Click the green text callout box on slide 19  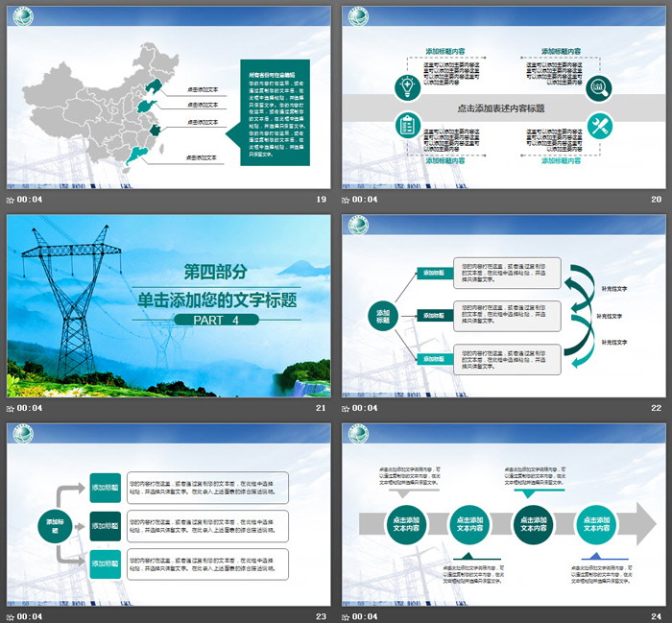[274, 114]
